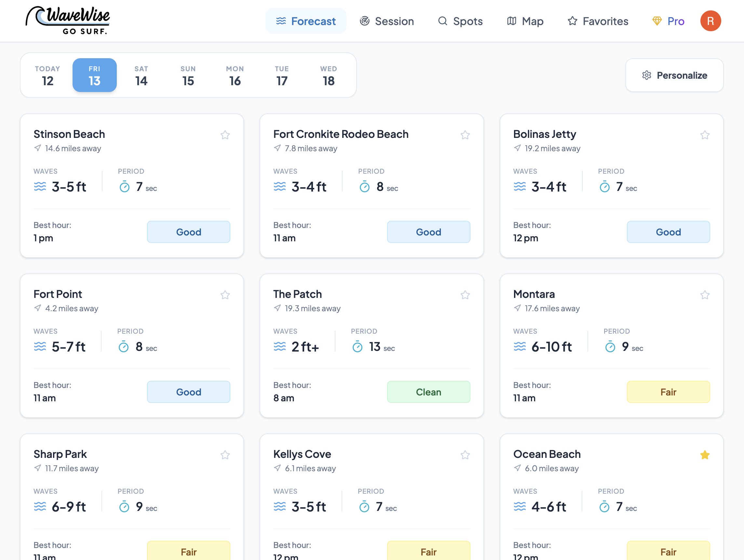Click the Kellys Cove favorite star

465,455
